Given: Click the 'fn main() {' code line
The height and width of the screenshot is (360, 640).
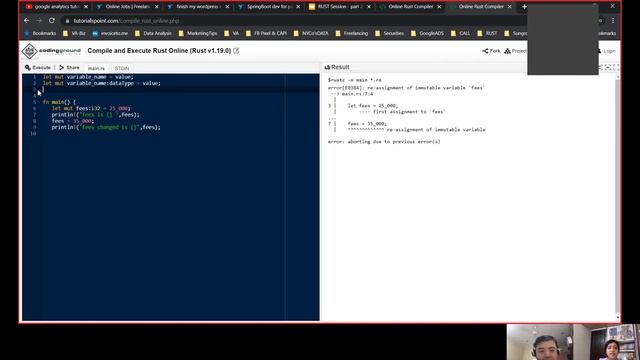Looking at the screenshot, I should (x=59, y=102).
